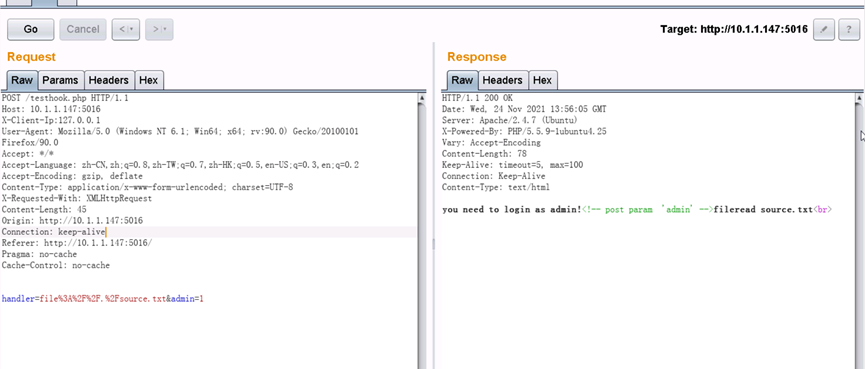Viewport: 865px width, 369px height.
Task: Click the 'Date: Wed, 24 Nov 2021' response line
Action: 524,109
